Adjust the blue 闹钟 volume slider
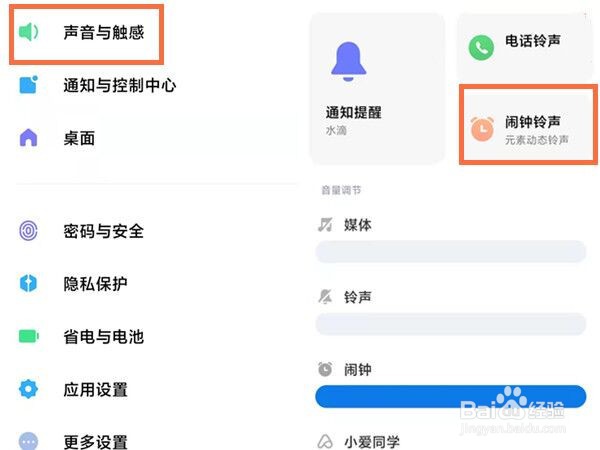Viewport: 600px width, 450px height. click(x=451, y=396)
